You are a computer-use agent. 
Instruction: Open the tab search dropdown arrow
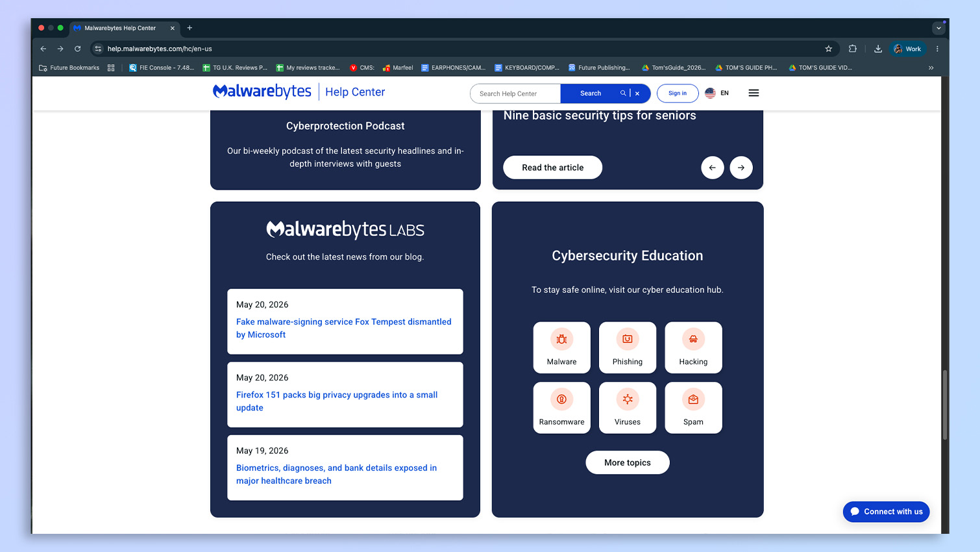point(938,28)
